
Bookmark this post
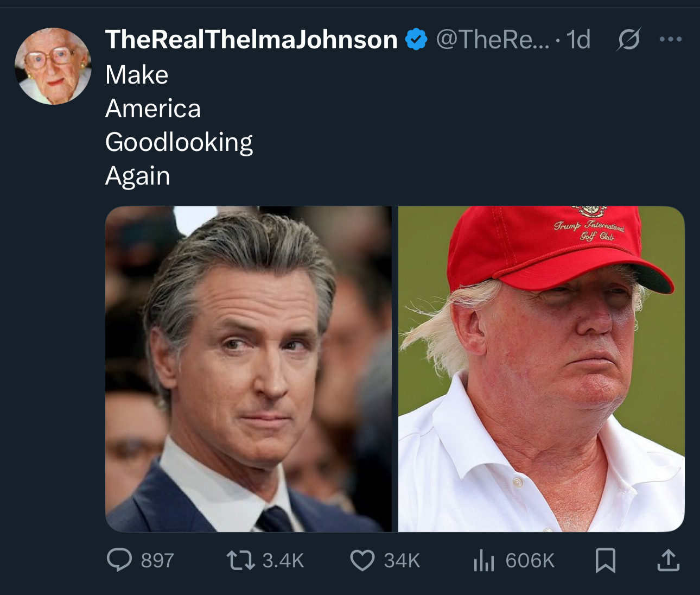click(606, 560)
